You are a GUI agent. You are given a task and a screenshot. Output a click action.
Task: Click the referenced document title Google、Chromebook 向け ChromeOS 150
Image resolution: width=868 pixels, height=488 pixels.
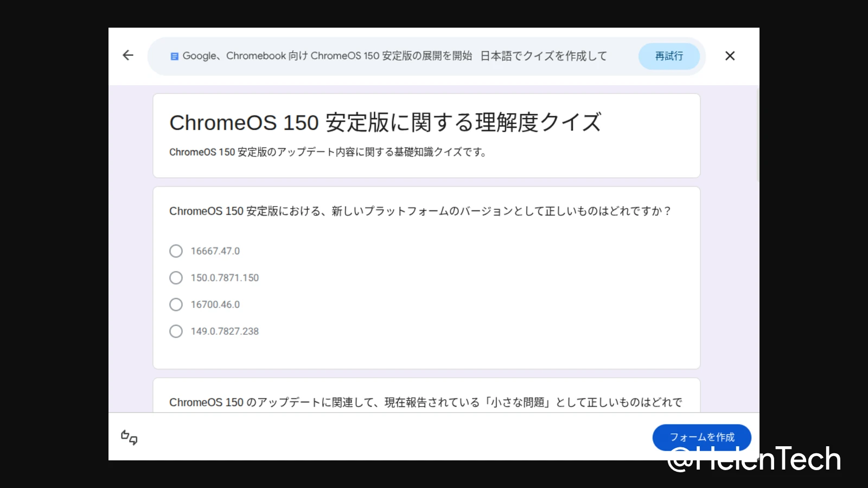click(x=327, y=56)
